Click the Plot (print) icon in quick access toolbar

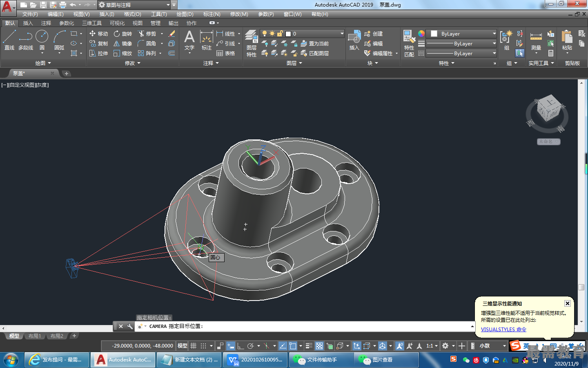(x=62, y=5)
